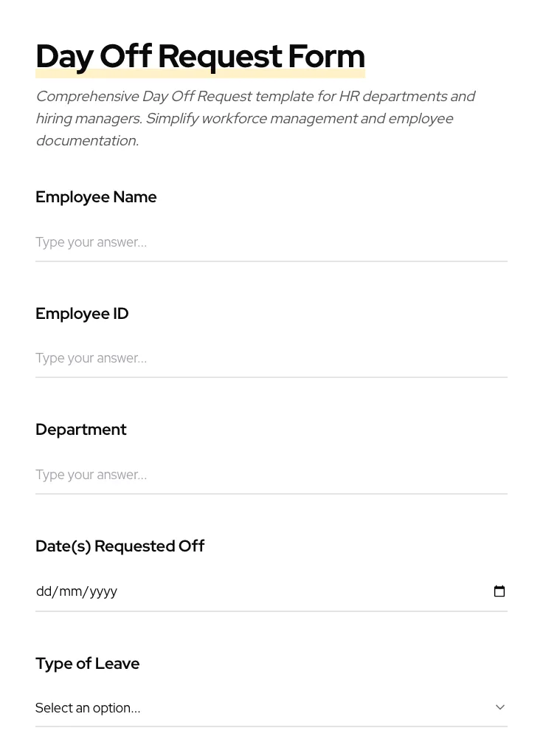This screenshot has width=543, height=756.
Task: Expand the Type of Leave chevron arrow
Action: pyautogui.click(x=500, y=707)
